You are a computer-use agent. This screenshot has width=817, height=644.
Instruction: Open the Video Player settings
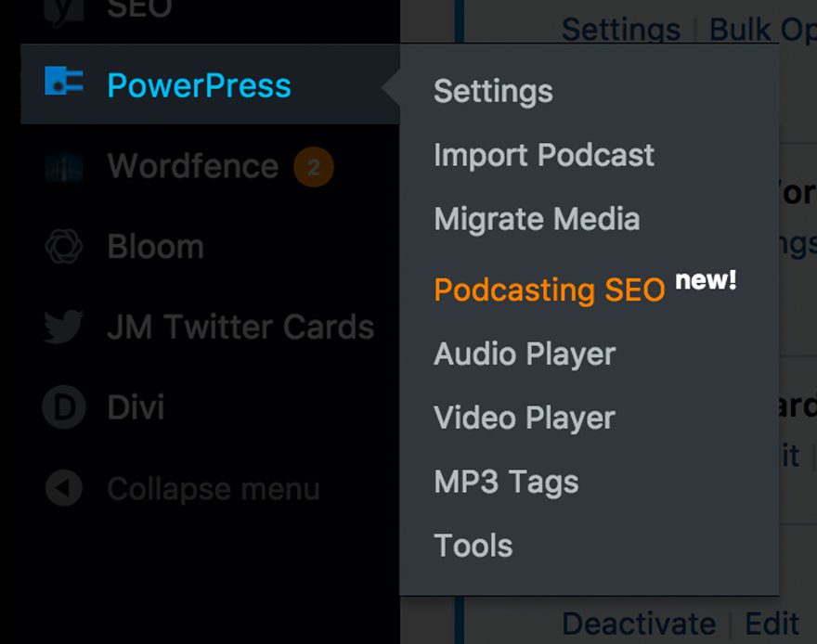(524, 418)
